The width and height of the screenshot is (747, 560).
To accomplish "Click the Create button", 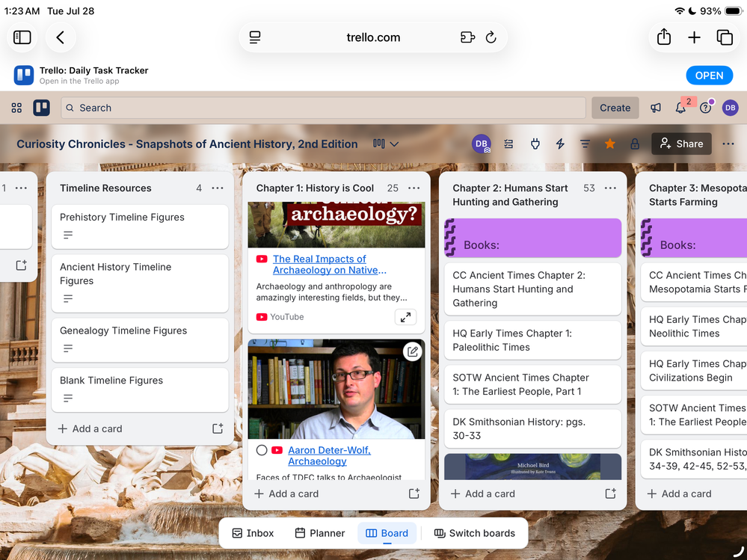I will 615,108.
